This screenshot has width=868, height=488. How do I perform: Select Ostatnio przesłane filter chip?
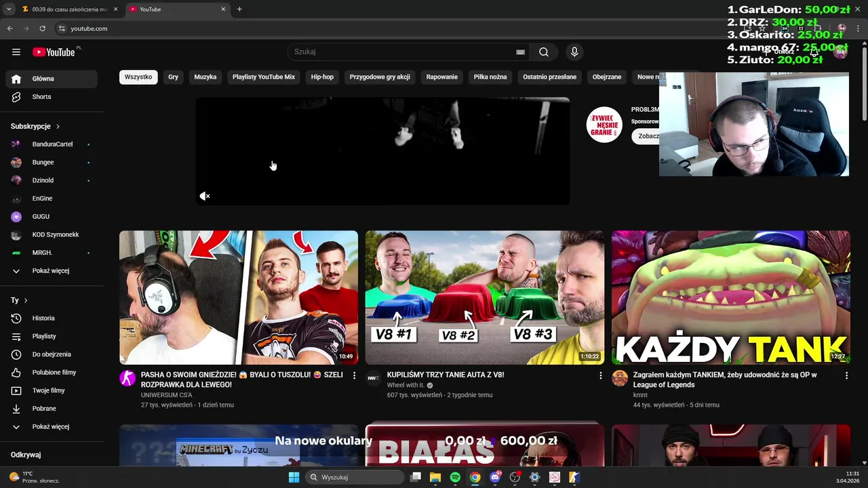(x=550, y=77)
